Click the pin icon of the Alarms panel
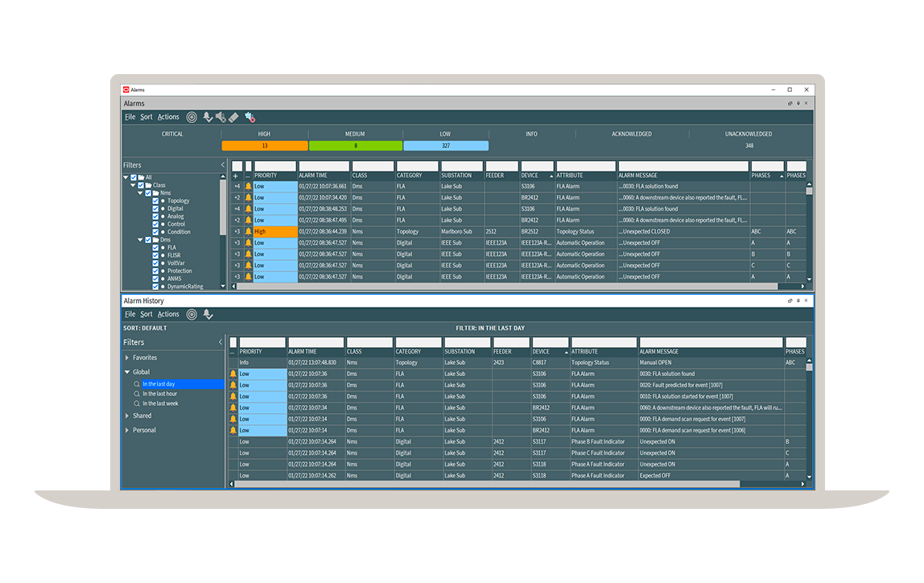The height and width of the screenshot is (583, 924). point(798,103)
